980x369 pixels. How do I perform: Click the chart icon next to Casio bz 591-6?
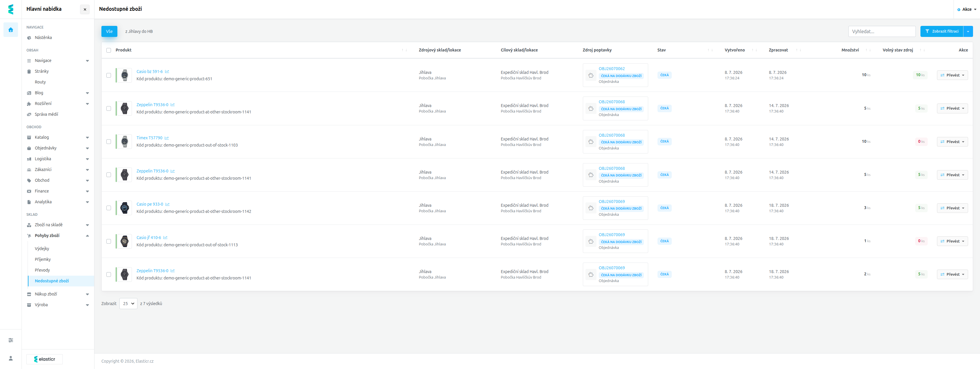point(167,72)
